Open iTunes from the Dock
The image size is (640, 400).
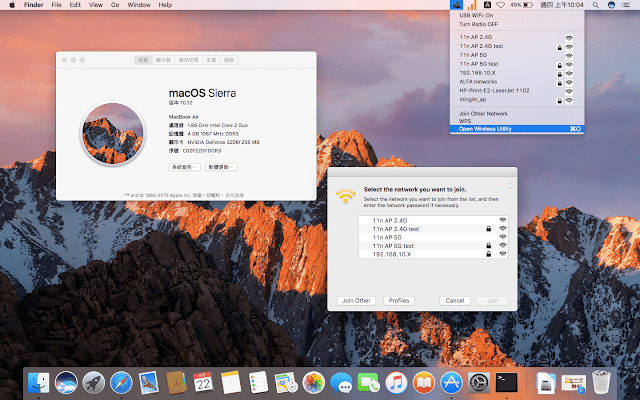395,382
